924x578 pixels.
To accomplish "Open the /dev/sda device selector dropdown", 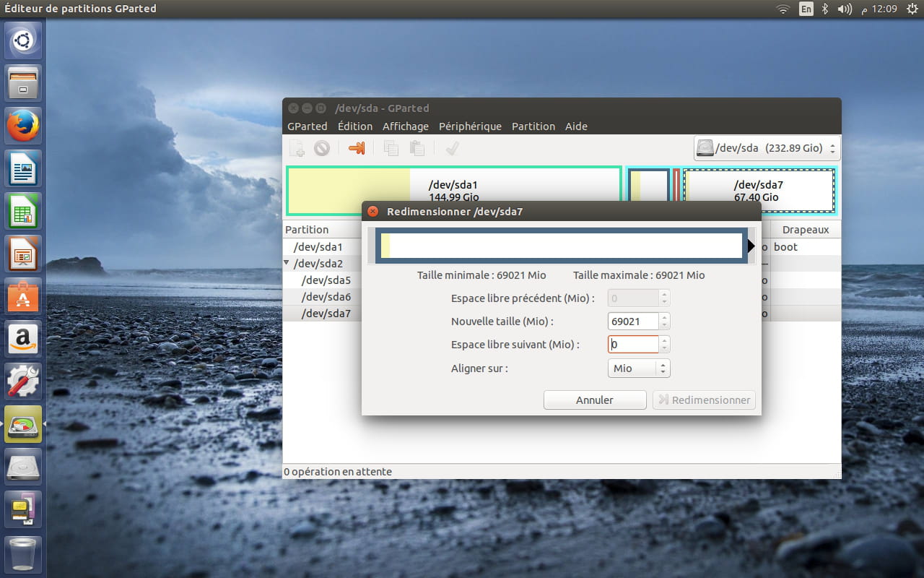I will click(767, 148).
